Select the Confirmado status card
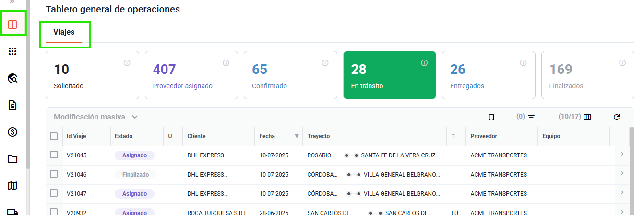The height and width of the screenshot is (215, 644). click(x=290, y=75)
